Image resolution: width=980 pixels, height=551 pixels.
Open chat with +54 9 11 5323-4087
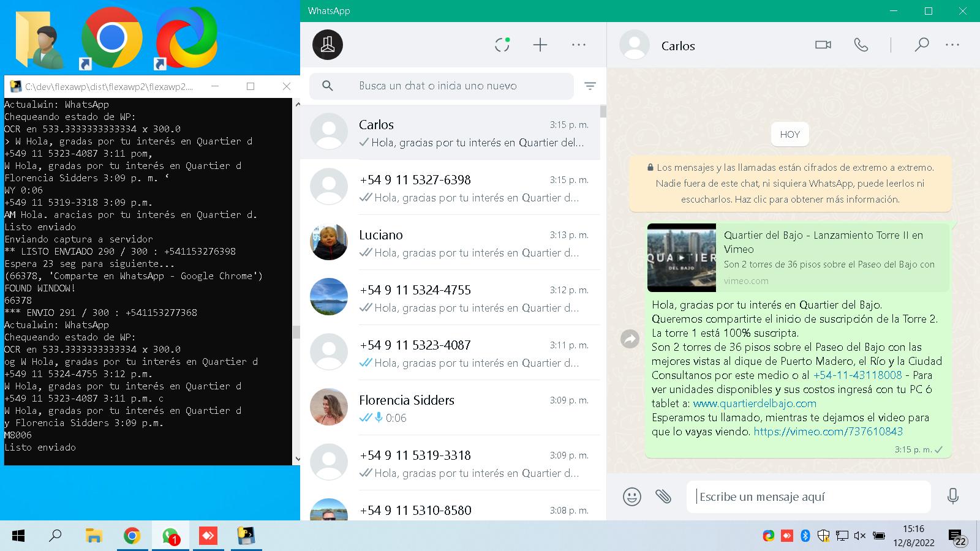coord(450,353)
